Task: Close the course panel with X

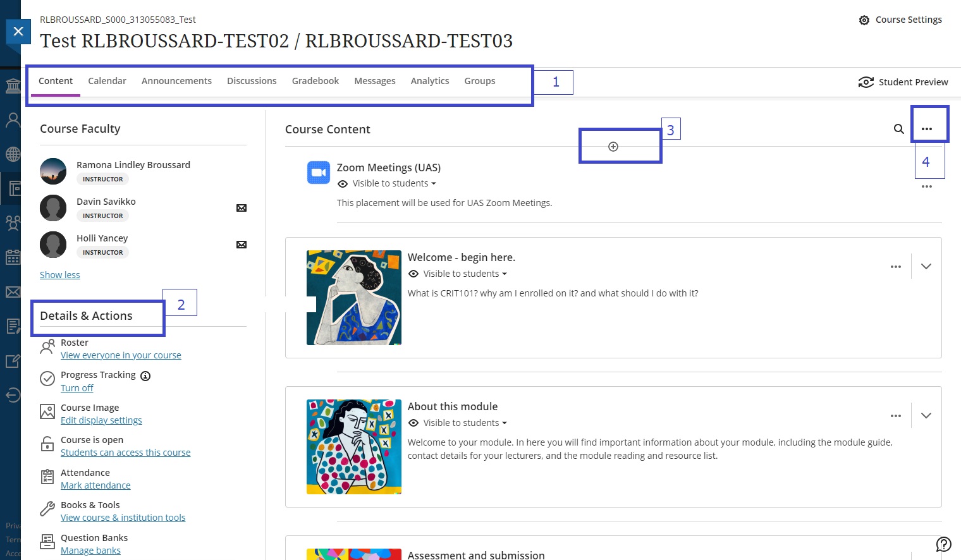Action: click(18, 32)
